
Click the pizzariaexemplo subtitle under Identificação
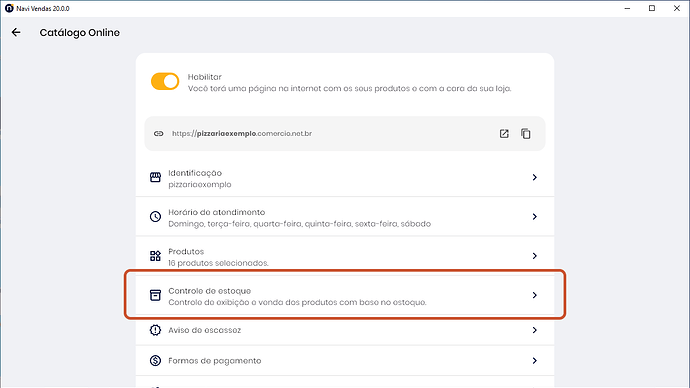200,184
